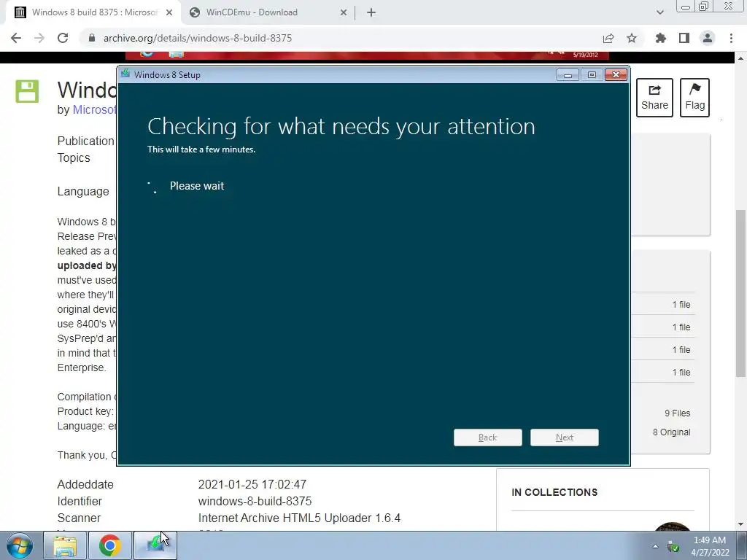
Task: Open the Microsoft author link
Action: click(x=94, y=109)
